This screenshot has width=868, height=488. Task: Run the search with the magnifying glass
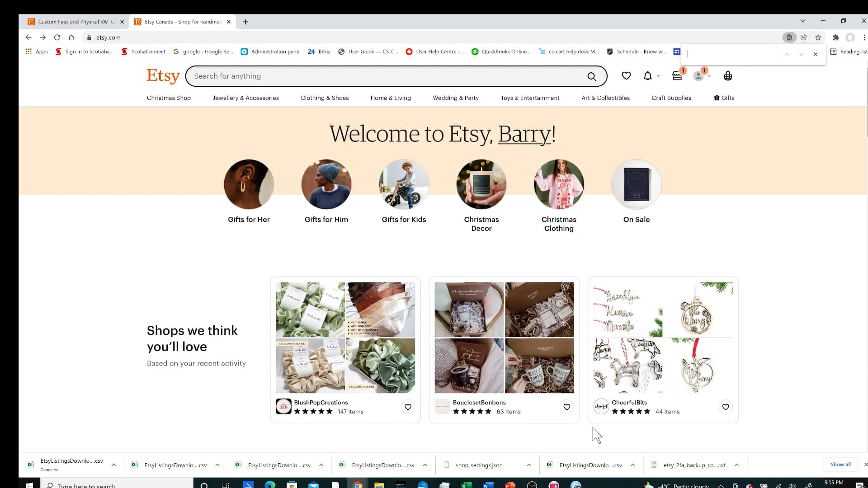592,76
